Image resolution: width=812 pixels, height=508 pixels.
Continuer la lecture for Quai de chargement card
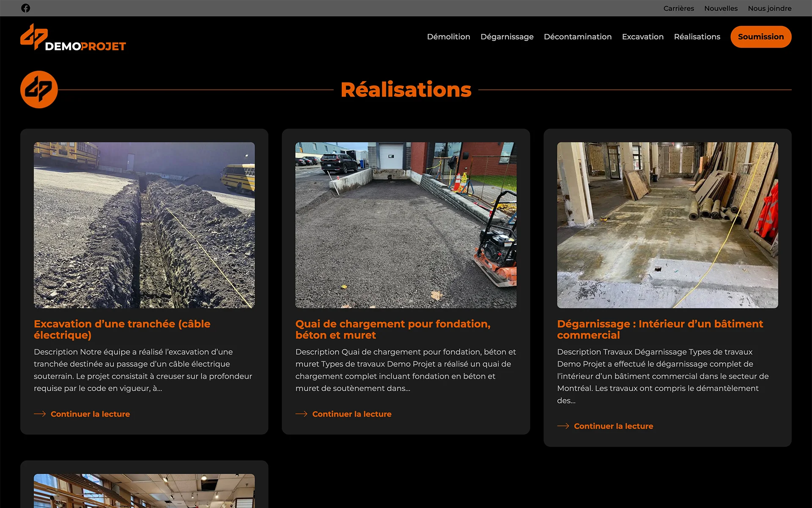pyautogui.click(x=352, y=414)
